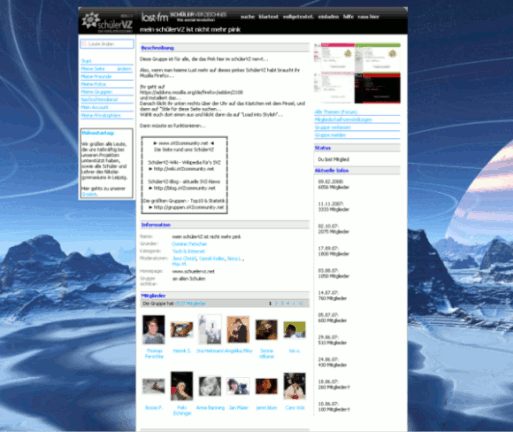Go to members page 4
Viewport: 513px width, 432px height.
(288, 303)
